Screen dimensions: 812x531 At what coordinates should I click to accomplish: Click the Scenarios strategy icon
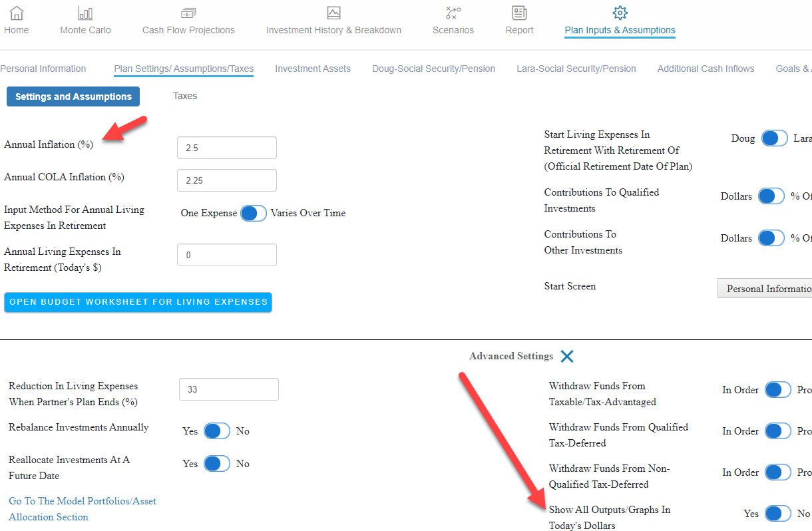tap(453, 13)
